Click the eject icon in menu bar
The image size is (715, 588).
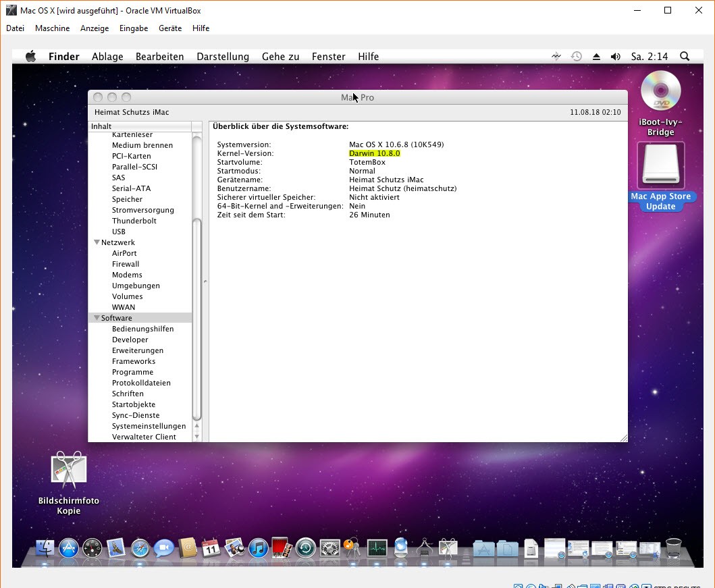[x=596, y=57]
